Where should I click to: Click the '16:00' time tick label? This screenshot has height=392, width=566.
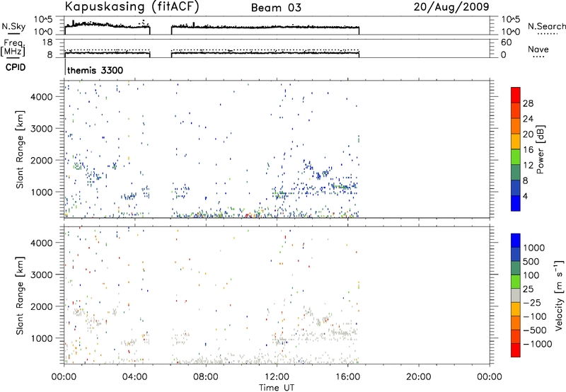click(347, 377)
